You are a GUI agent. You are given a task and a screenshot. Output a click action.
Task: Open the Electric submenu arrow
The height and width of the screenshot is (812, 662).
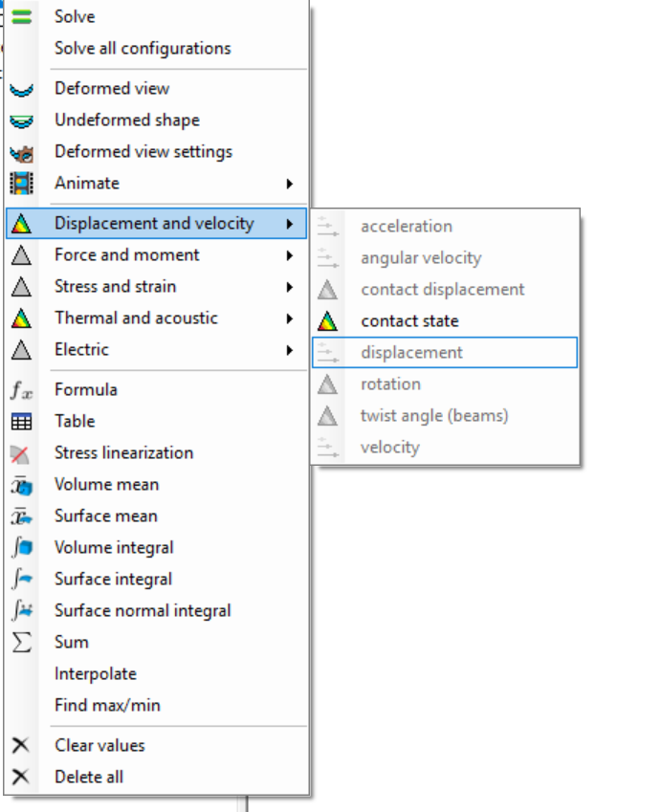[x=289, y=350]
